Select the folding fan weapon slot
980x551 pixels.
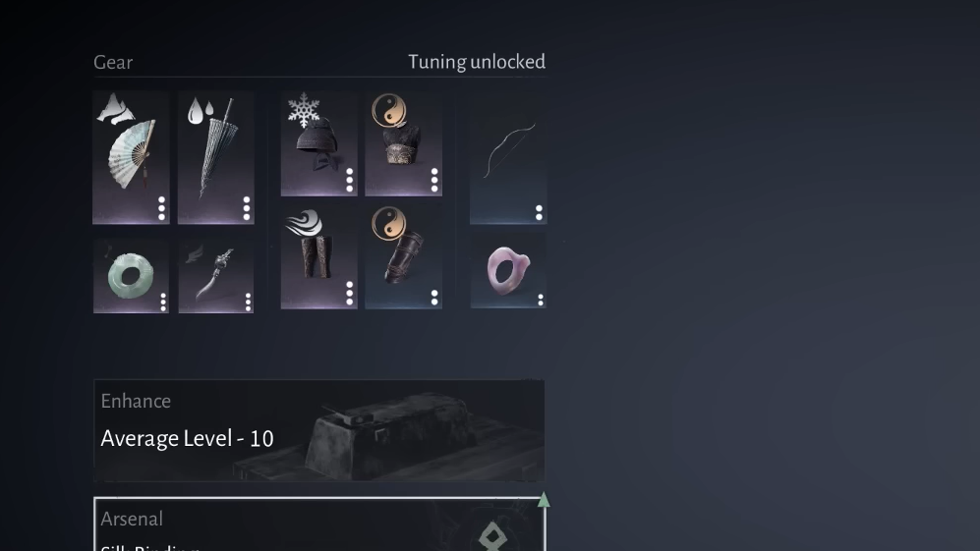tap(131, 157)
